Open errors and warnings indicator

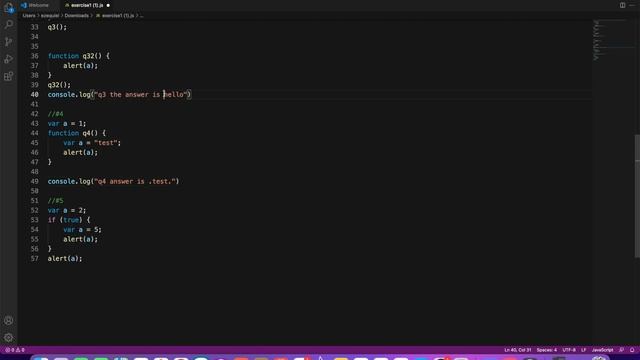click(x=15, y=350)
